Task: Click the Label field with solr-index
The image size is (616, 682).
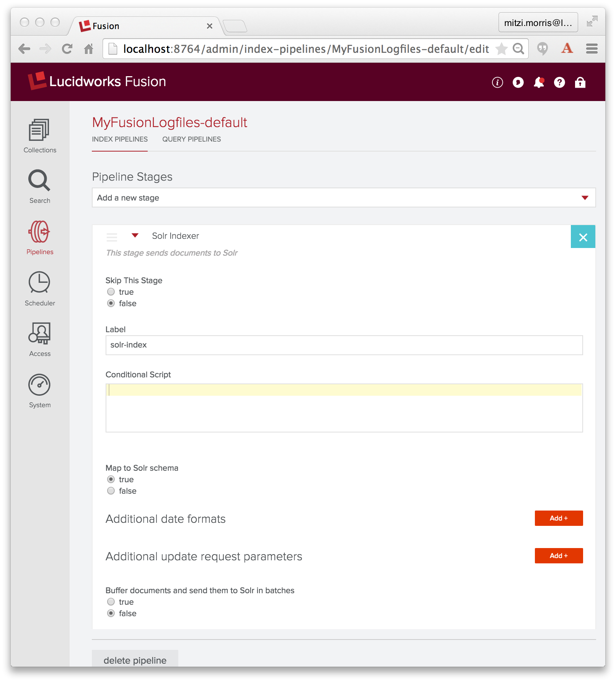Action: pyautogui.click(x=344, y=345)
